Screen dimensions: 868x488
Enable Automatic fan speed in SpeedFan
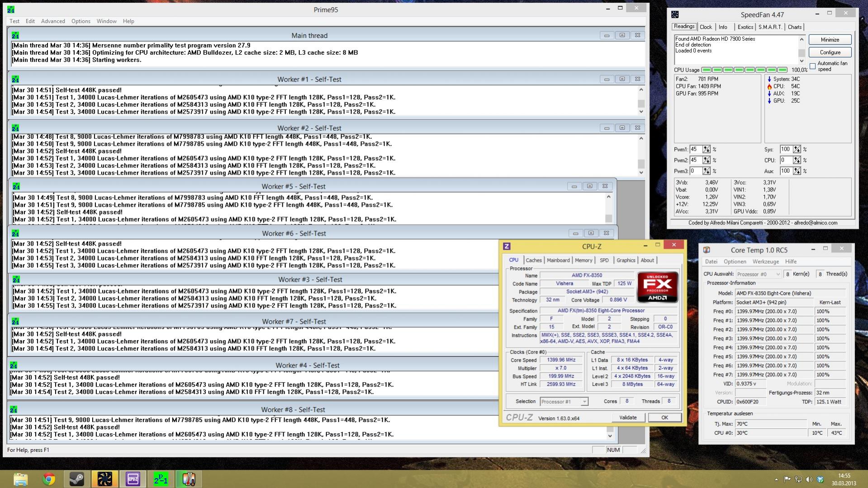(x=813, y=66)
